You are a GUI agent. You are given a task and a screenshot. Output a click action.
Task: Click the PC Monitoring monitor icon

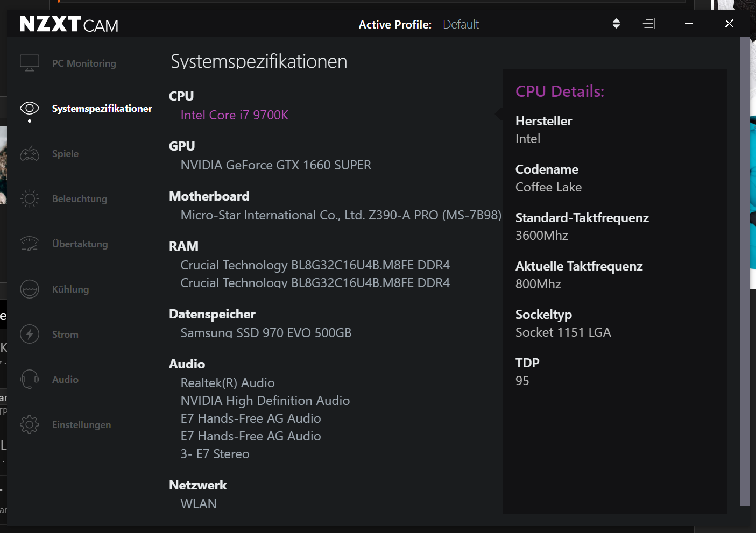click(x=30, y=63)
